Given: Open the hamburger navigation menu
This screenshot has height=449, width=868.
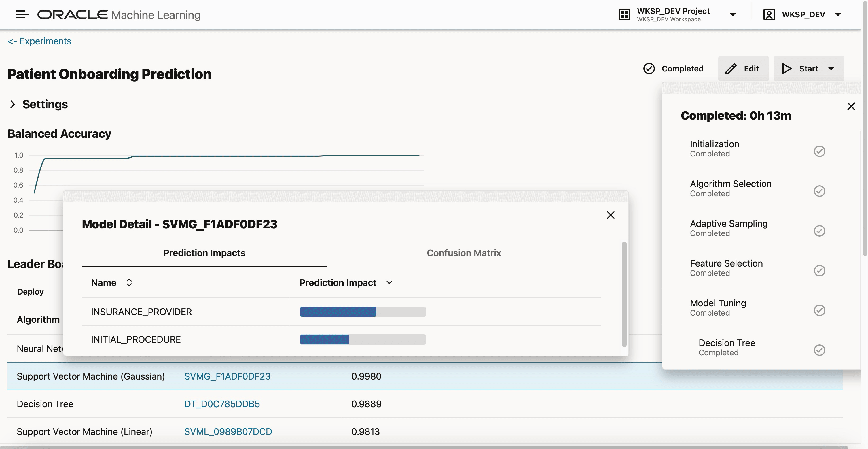Looking at the screenshot, I should coord(22,14).
